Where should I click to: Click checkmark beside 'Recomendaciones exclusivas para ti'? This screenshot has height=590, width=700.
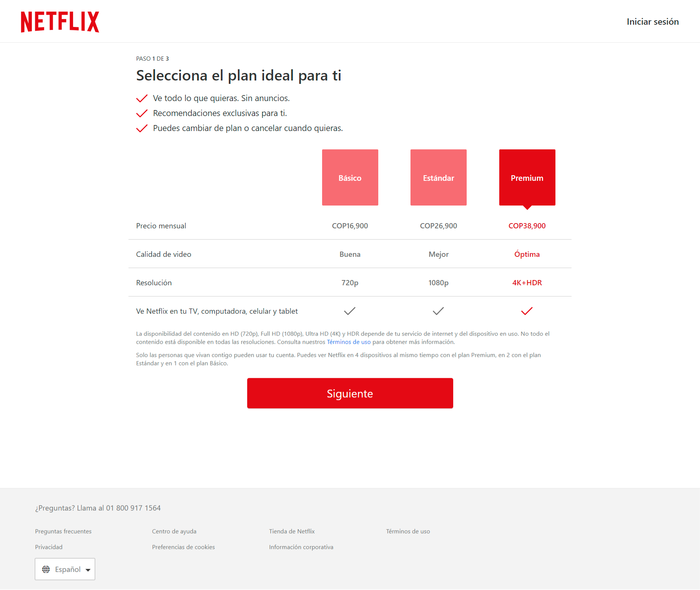(x=142, y=113)
